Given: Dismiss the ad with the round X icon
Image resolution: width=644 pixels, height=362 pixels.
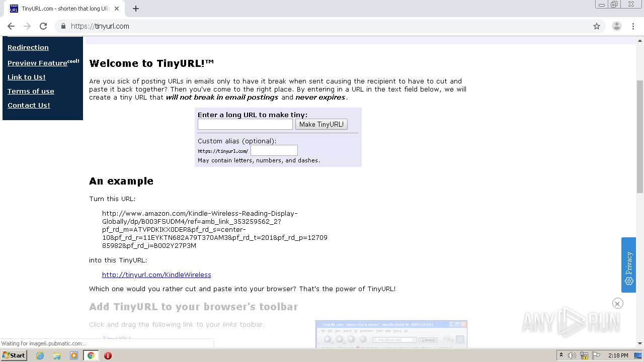Looking at the screenshot, I should 618,303.
